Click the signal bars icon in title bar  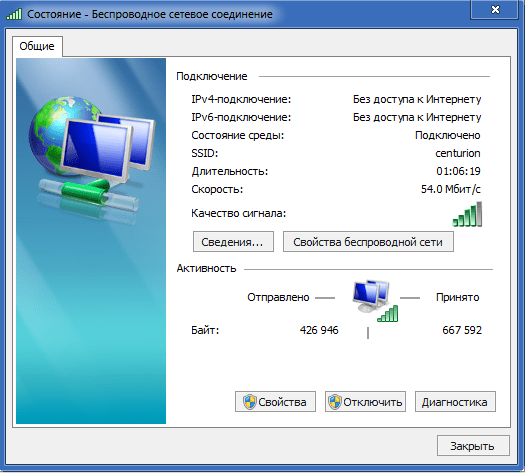click(14, 14)
